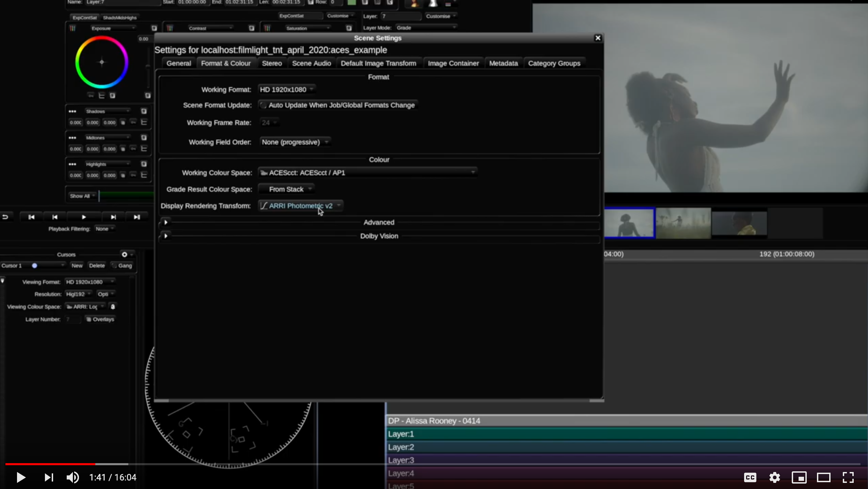Expand the Advanced section
Viewport: 868px width, 489px height.
[x=166, y=222]
